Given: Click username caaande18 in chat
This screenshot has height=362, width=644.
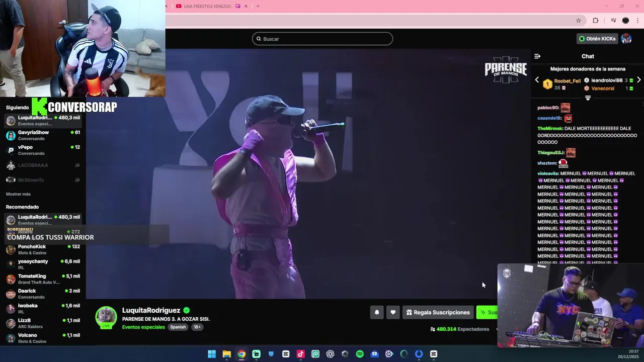Looking at the screenshot, I should point(549,118).
